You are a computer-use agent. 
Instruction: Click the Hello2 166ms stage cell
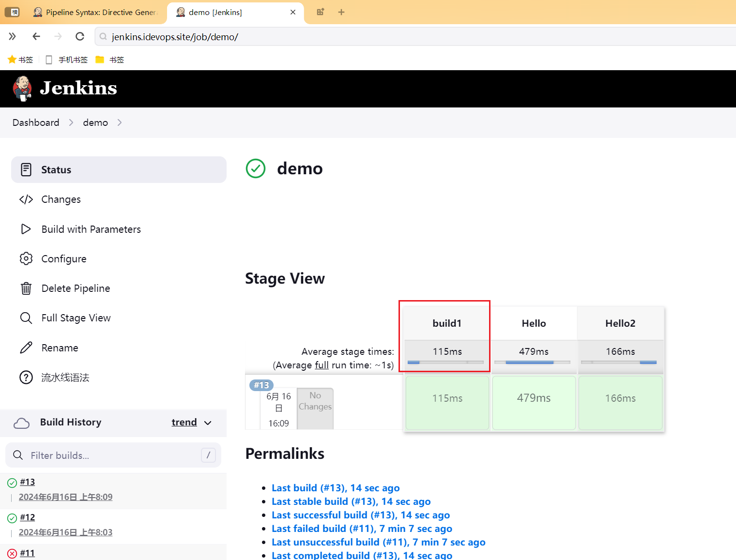[x=620, y=403]
